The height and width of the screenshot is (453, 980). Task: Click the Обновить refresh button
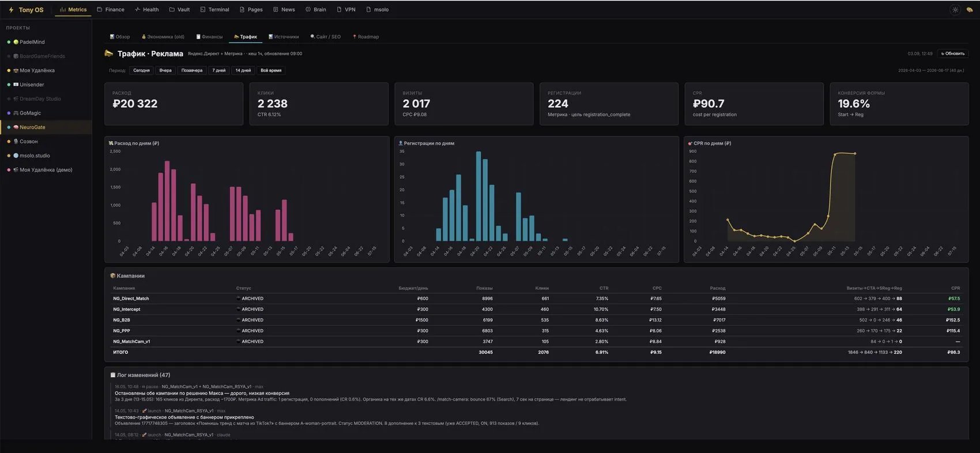[x=953, y=54]
